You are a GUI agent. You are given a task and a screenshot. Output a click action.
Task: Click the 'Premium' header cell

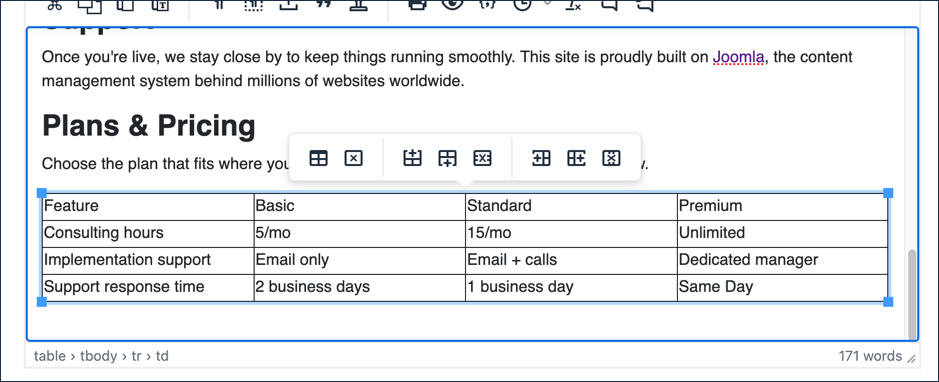pos(782,207)
